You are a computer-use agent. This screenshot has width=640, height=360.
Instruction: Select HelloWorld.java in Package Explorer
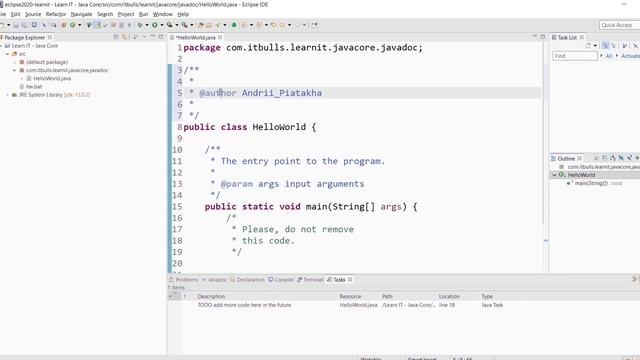click(52, 78)
